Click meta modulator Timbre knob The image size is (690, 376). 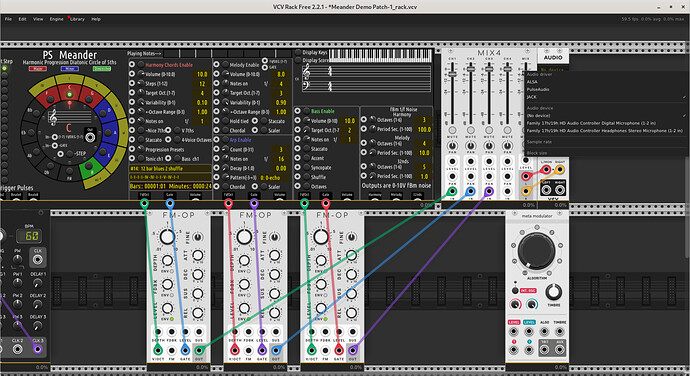(x=554, y=291)
